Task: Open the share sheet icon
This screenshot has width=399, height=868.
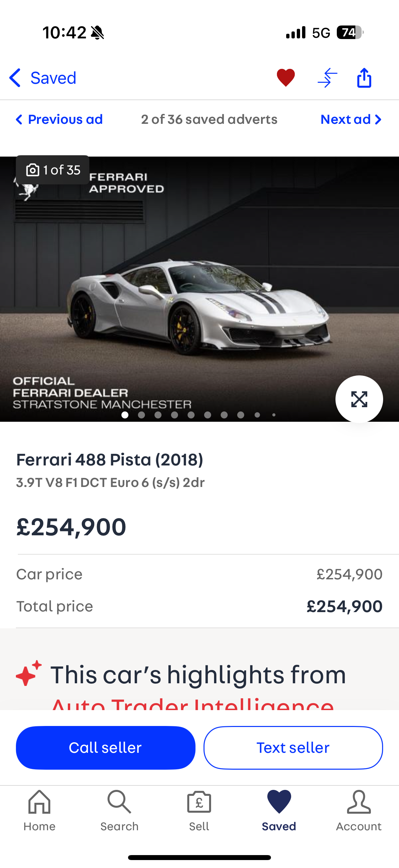Action: click(x=364, y=77)
